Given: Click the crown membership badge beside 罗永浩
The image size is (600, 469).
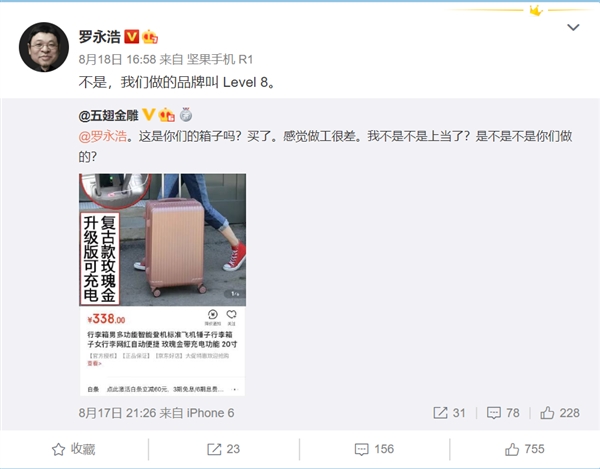Looking at the screenshot, I should [150, 37].
